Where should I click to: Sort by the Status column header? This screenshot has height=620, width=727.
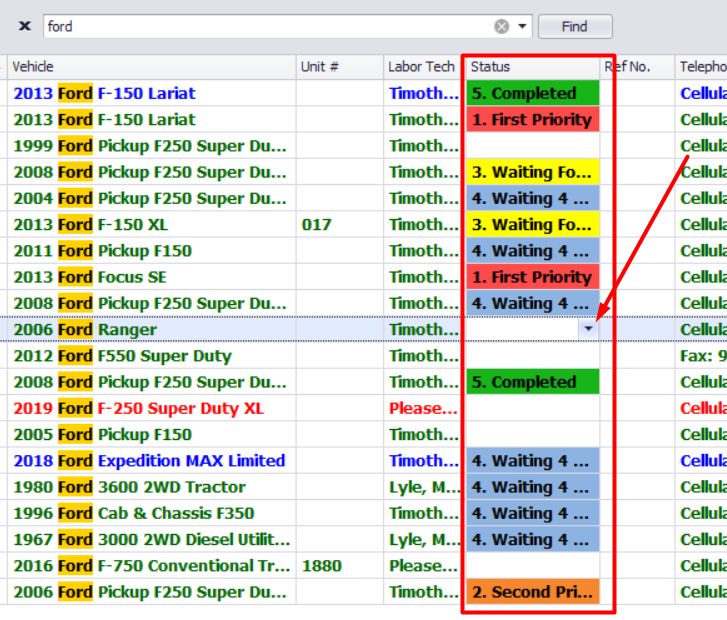click(533, 67)
